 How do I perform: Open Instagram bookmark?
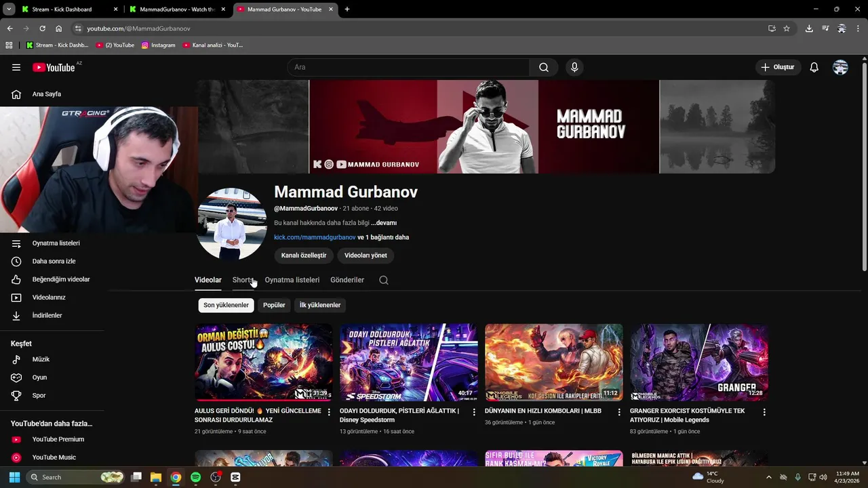159,45
